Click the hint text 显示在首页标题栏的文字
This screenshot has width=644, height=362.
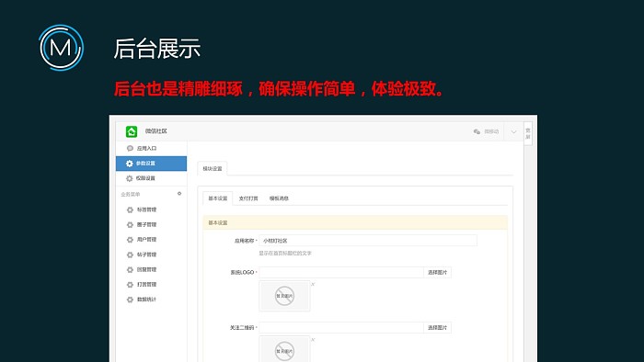[x=285, y=254]
